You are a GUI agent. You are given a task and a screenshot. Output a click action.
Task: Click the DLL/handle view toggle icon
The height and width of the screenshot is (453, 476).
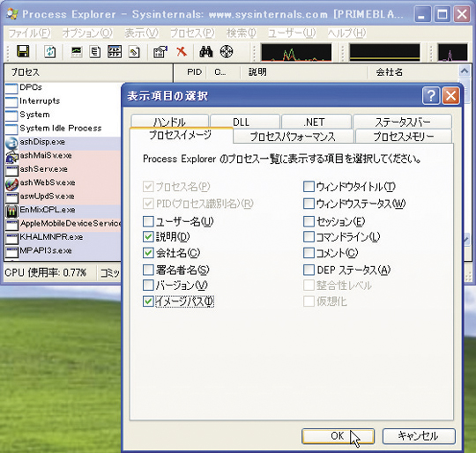tap(134, 52)
